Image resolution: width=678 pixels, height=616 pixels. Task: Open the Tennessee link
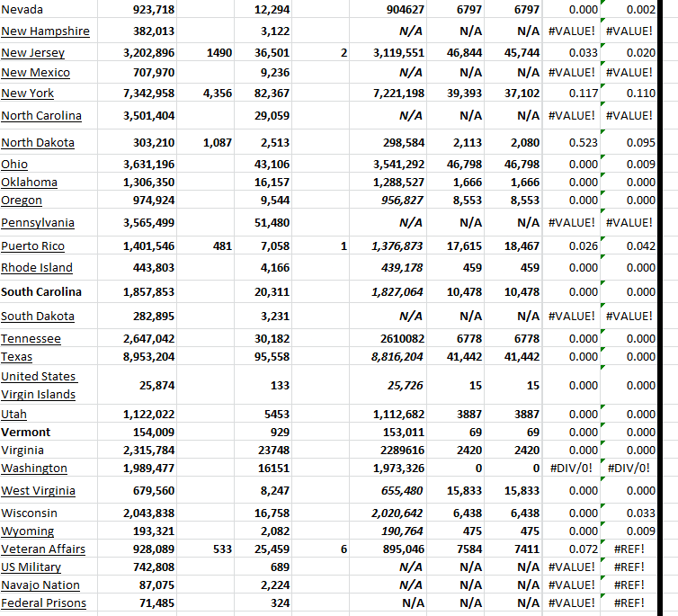tap(31, 339)
